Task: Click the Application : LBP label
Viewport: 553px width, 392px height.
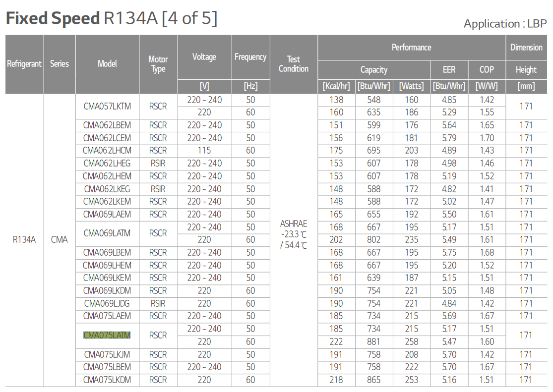Action: click(504, 24)
